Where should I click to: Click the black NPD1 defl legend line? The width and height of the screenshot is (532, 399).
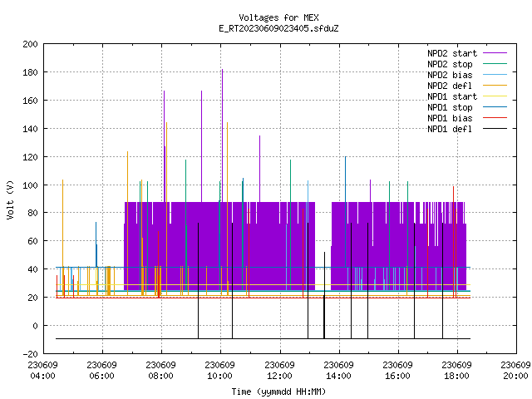pos(495,129)
